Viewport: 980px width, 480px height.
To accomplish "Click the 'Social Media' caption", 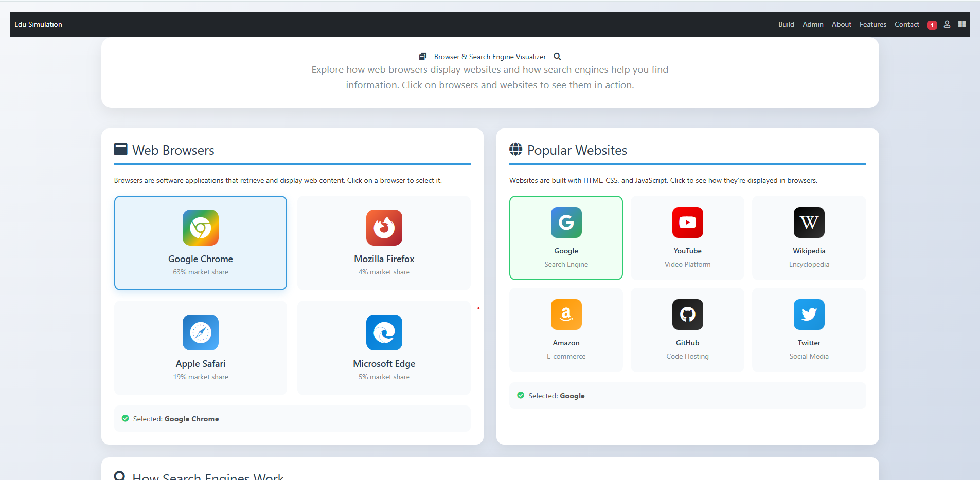I will point(809,356).
